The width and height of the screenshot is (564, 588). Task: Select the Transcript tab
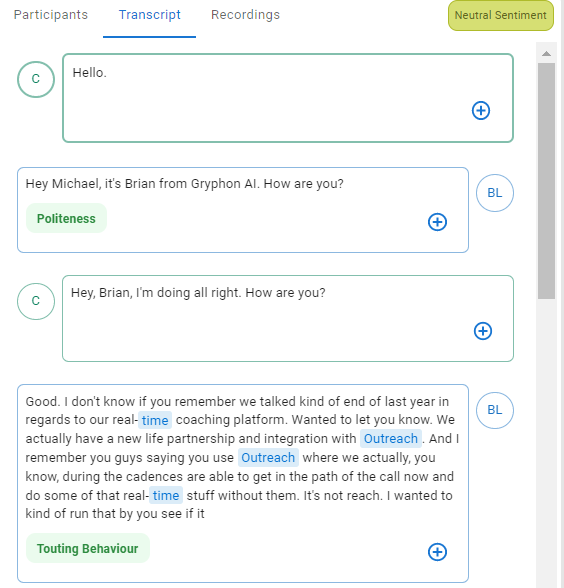point(150,15)
